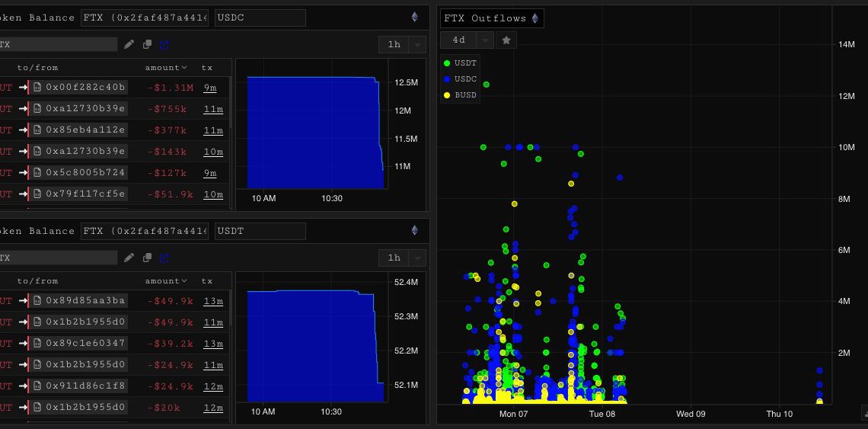
Task: Sort by amount in USDT transfers table
Action: [166, 281]
